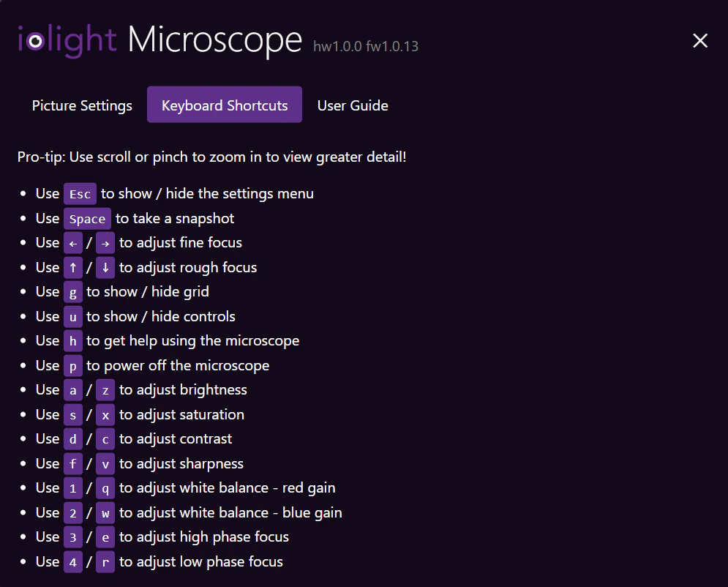The image size is (728, 587).
Task: Click the iolight Microscope title logo
Action: coord(160,41)
